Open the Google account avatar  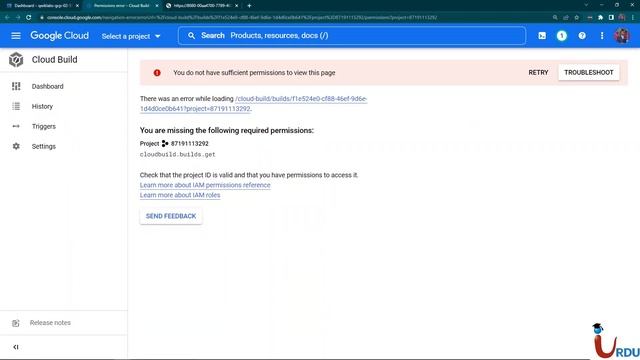pyautogui.click(x=622, y=36)
